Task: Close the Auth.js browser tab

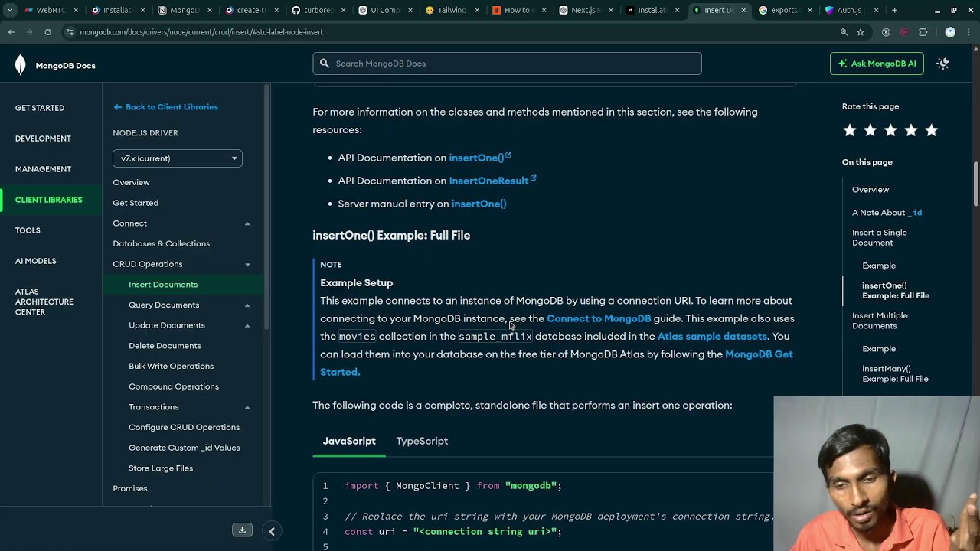Action: (x=876, y=11)
